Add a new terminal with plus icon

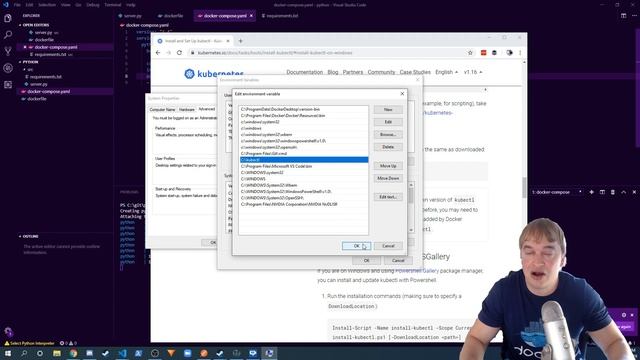pyautogui.click(x=591, y=192)
